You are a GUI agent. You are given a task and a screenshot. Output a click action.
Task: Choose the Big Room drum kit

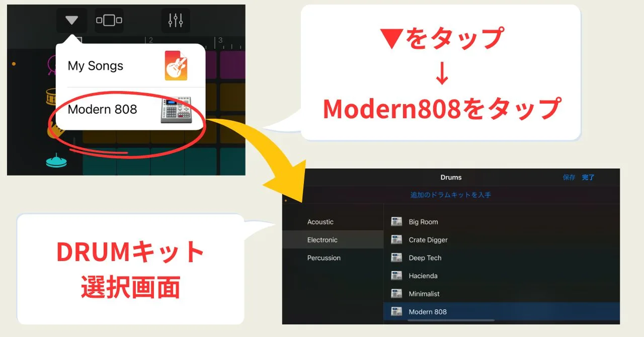click(x=502, y=222)
